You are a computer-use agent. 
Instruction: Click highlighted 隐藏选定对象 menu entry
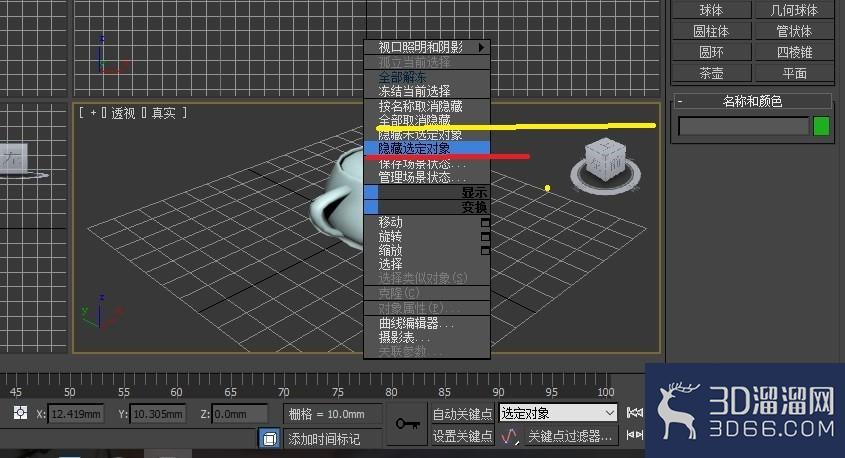point(427,148)
